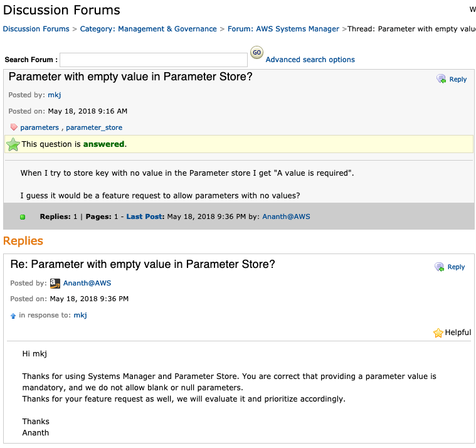This screenshot has width=476, height=448.
Task: Click the 'This question is answered.' text
Action: tap(74, 144)
